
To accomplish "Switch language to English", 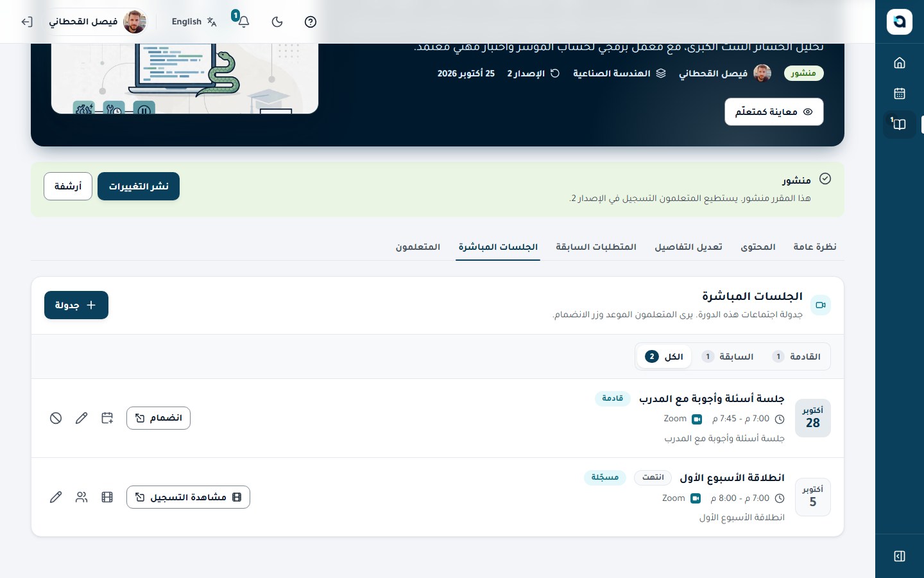I will point(194,22).
